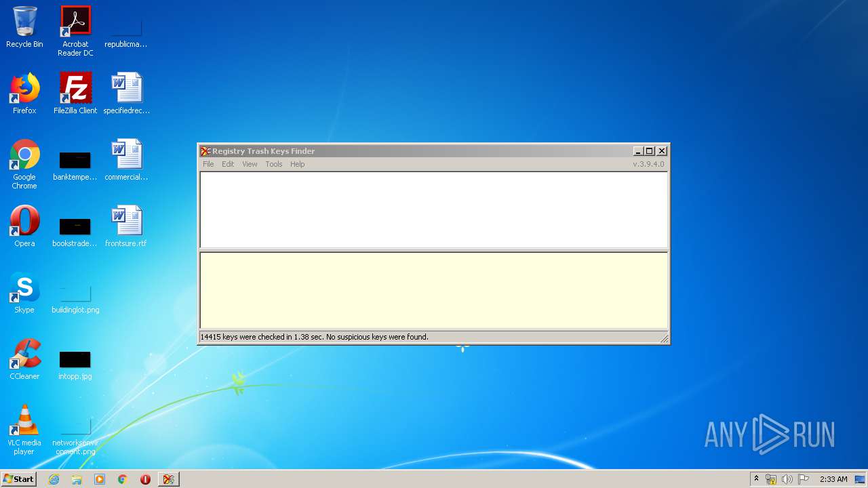
Task: Select the commercial... Word document
Action: [126, 161]
